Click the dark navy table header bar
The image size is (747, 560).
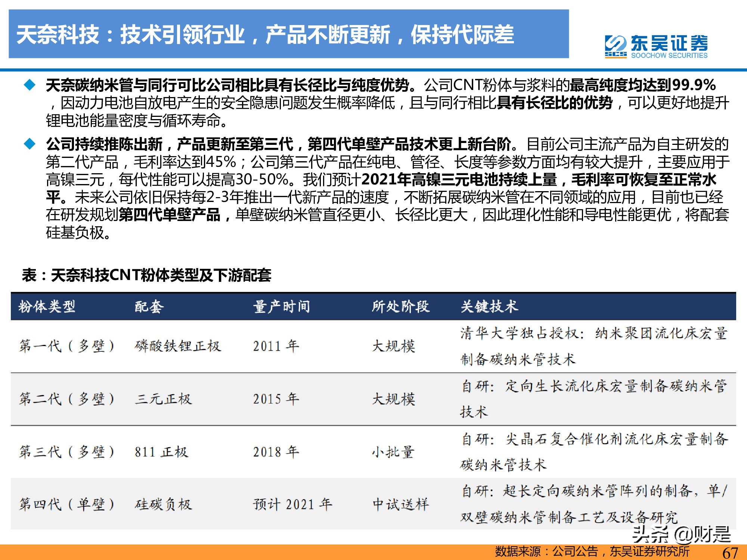pos(373,307)
